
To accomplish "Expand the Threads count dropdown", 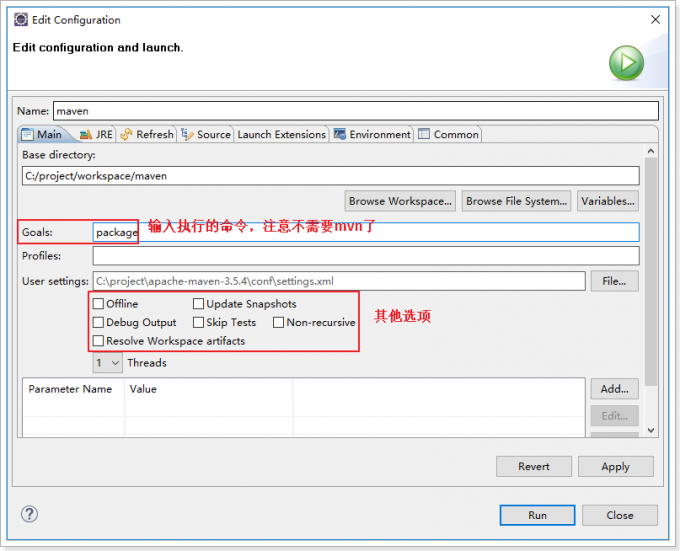I will tap(107, 362).
